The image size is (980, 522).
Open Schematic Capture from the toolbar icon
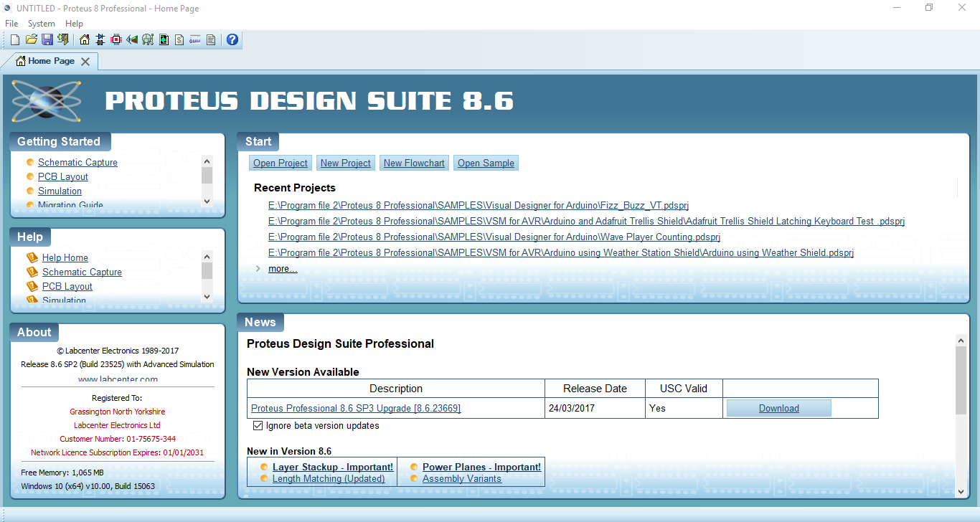pyautogui.click(x=100, y=39)
